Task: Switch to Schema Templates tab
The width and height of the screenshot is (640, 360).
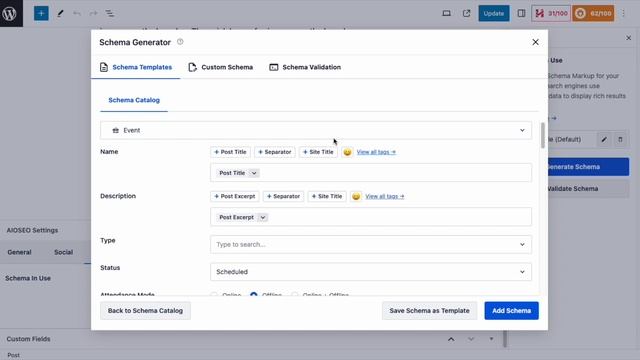Action: [x=136, y=67]
